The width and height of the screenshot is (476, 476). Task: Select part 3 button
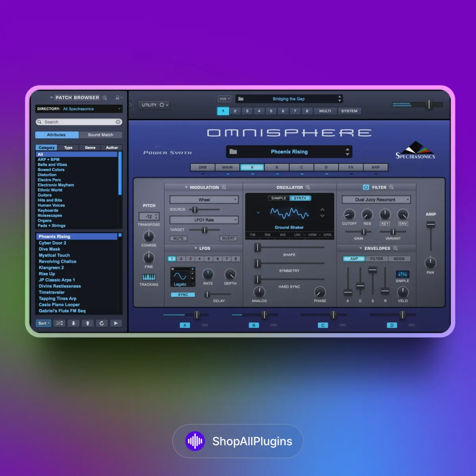pos(247,111)
